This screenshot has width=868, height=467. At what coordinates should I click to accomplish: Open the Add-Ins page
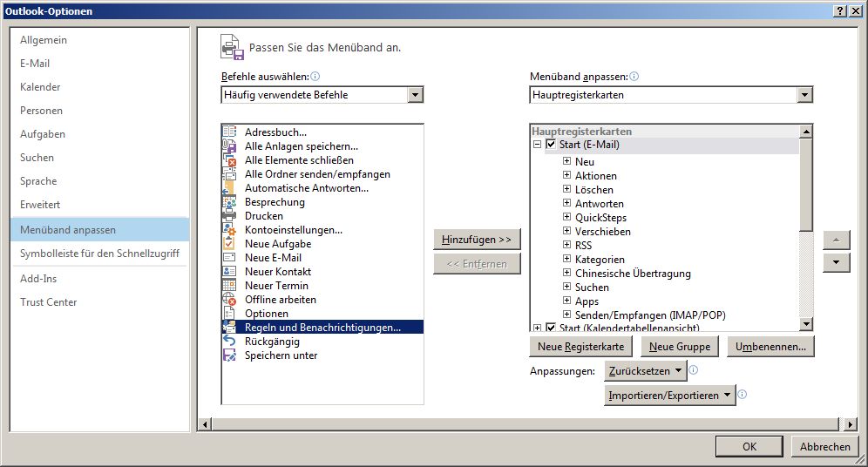click(99, 278)
